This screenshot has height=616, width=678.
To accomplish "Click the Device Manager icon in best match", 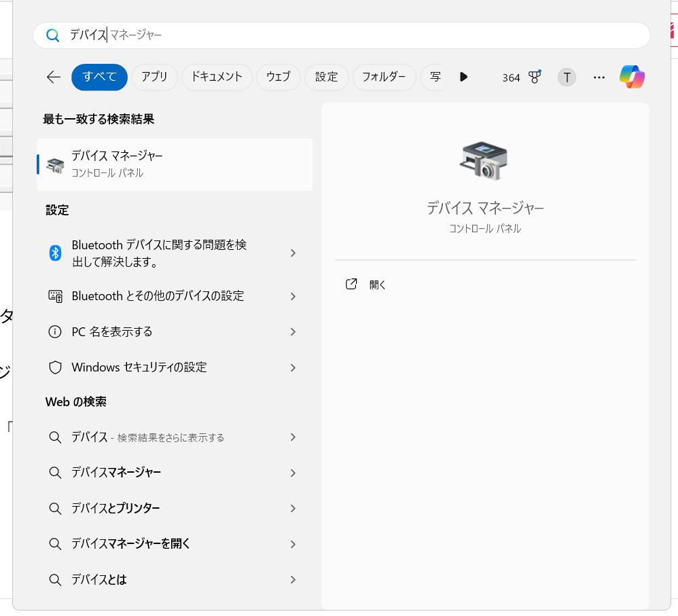I will click(x=55, y=165).
